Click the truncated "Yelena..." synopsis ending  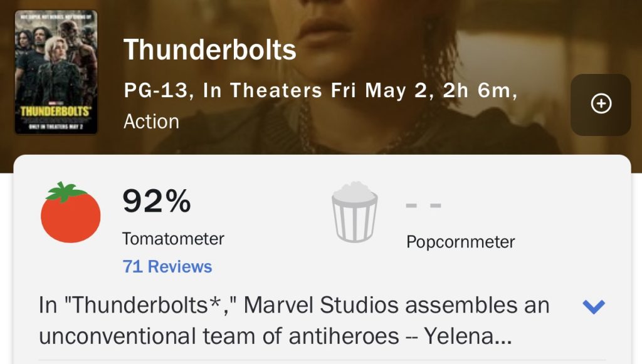pyautogui.click(x=468, y=337)
